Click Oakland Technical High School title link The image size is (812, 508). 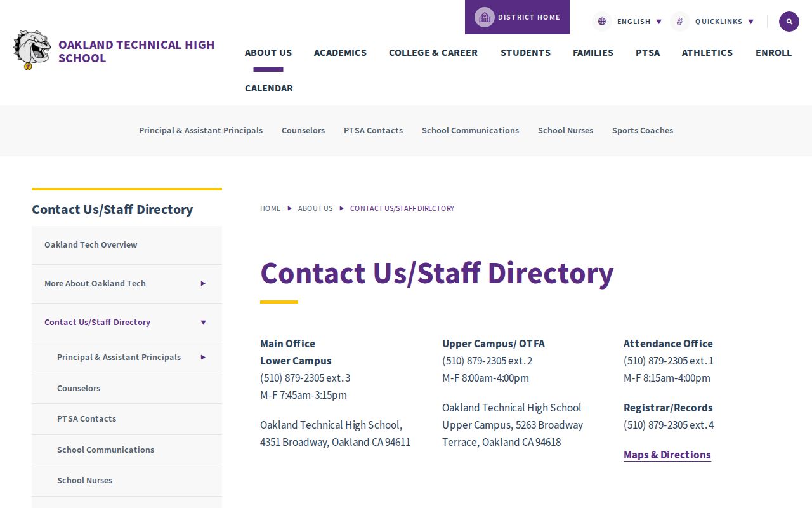click(136, 51)
